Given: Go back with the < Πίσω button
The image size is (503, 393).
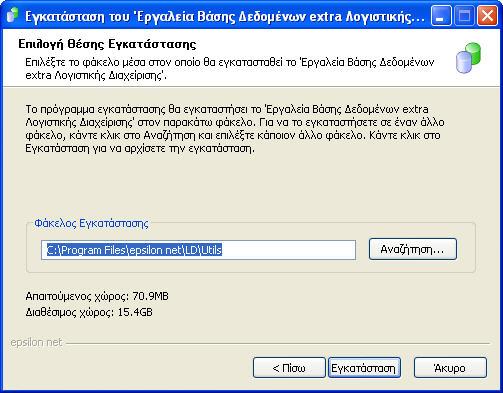Looking at the screenshot, I should pos(289,368).
